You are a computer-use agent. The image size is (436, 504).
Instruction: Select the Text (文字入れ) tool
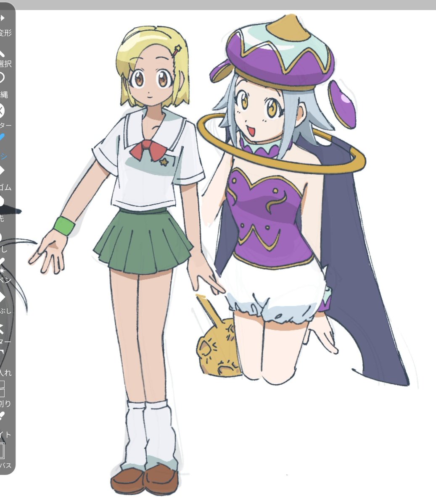tap(5, 363)
